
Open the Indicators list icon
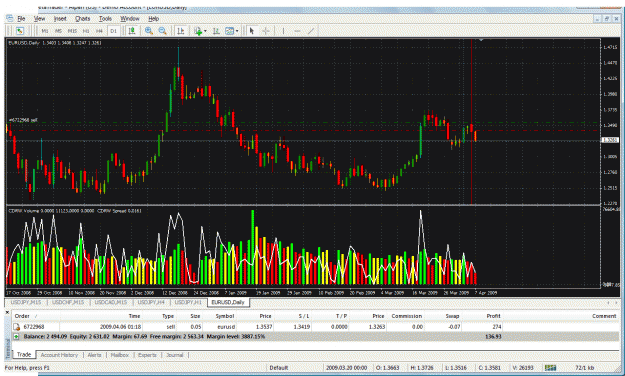click(198, 31)
